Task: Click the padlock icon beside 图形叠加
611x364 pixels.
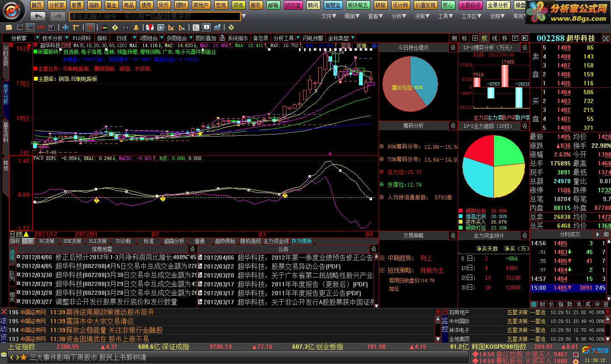Action: pos(222,38)
